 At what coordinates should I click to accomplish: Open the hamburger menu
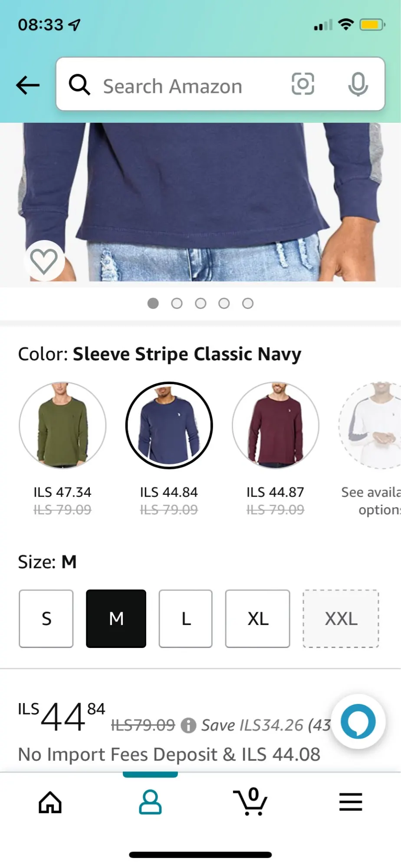click(x=351, y=802)
